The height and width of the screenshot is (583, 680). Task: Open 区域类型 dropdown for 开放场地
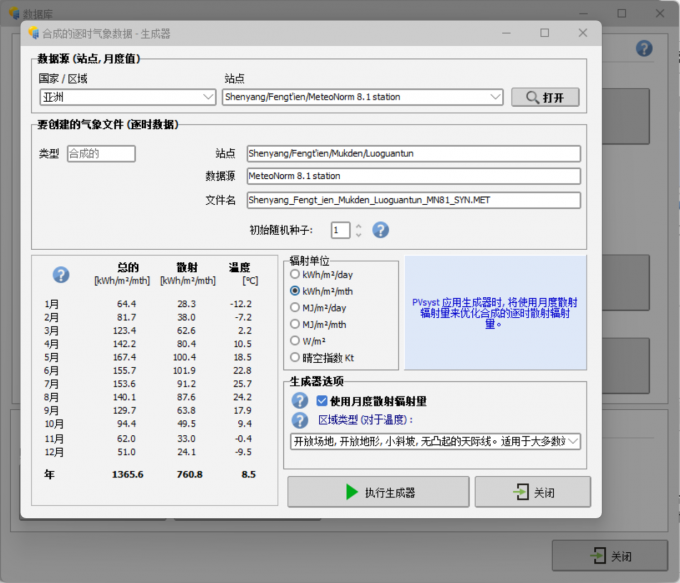(435, 442)
